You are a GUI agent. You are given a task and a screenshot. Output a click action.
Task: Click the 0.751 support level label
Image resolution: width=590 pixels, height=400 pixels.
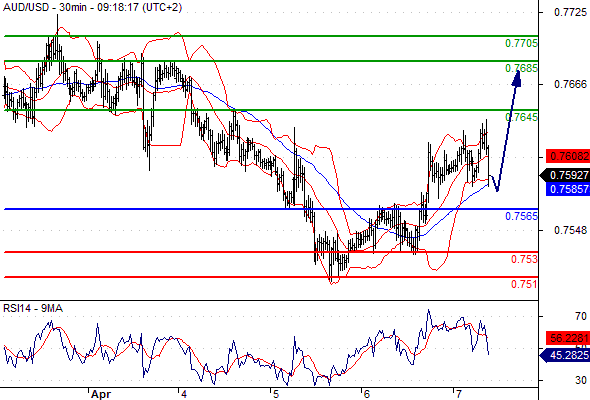524,284
